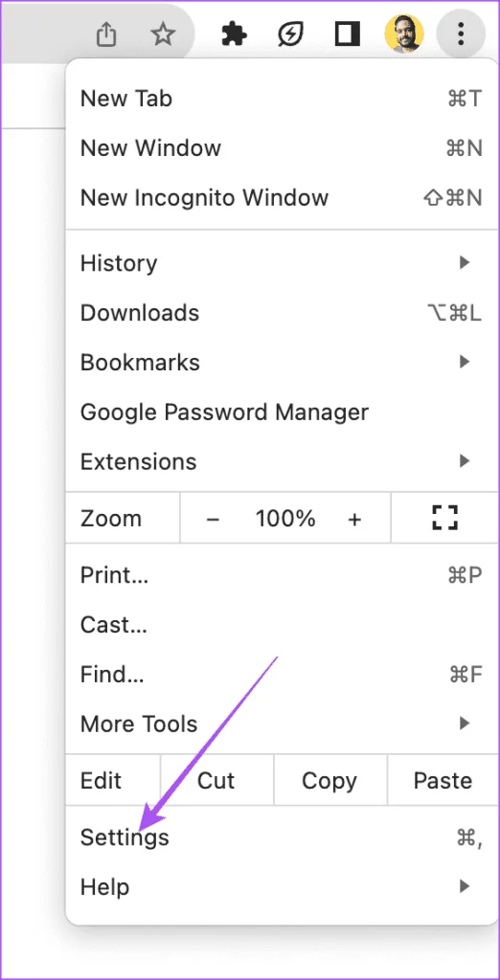Open Google Password Manager

pos(282,412)
